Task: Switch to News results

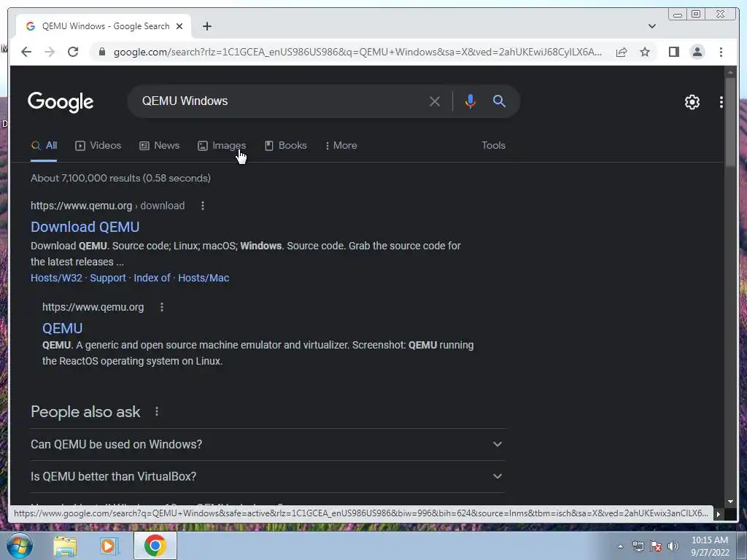Action: coord(159,146)
